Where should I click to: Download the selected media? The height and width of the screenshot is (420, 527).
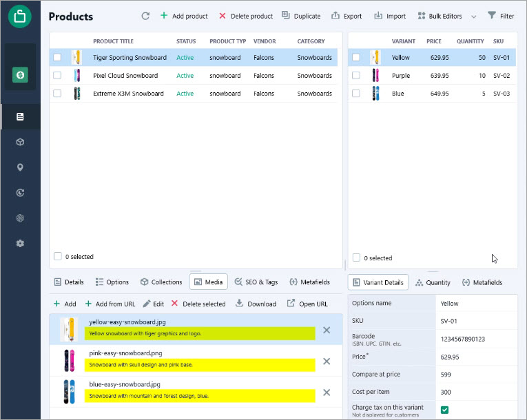click(x=256, y=304)
